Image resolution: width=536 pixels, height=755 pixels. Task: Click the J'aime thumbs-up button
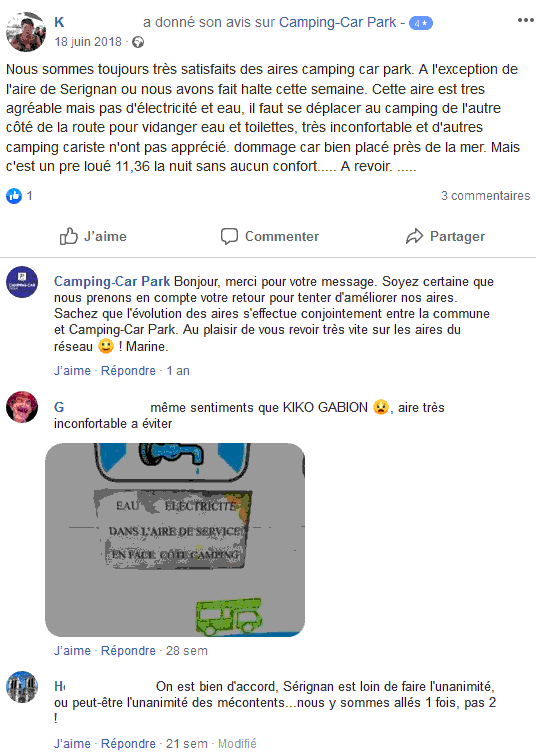coord(93,236)
